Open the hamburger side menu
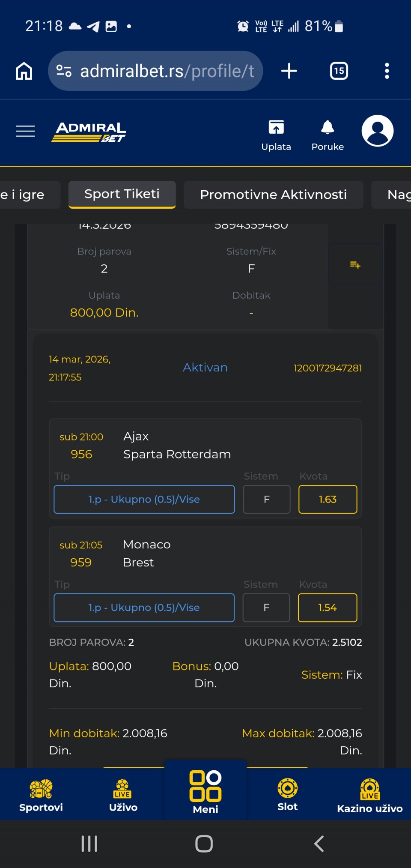Image resolution: width=411 pixels, height=868 pixels. tap(25, 131)
